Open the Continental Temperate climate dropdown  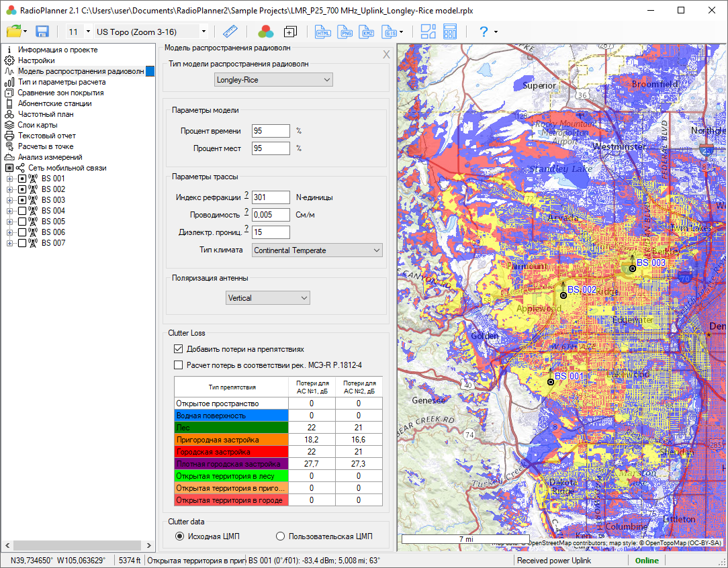(x=317, y=250)
